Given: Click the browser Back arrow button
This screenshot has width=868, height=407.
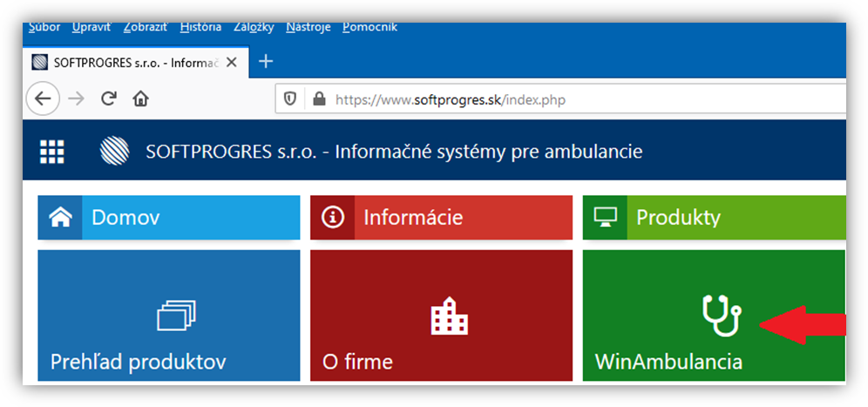Looking at the screenshot, I should pyautogui.click(x=43, y=99).
